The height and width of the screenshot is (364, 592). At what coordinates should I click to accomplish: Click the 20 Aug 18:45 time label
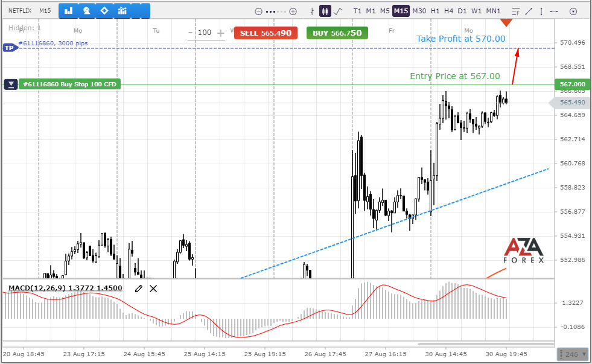click(24, 354)
